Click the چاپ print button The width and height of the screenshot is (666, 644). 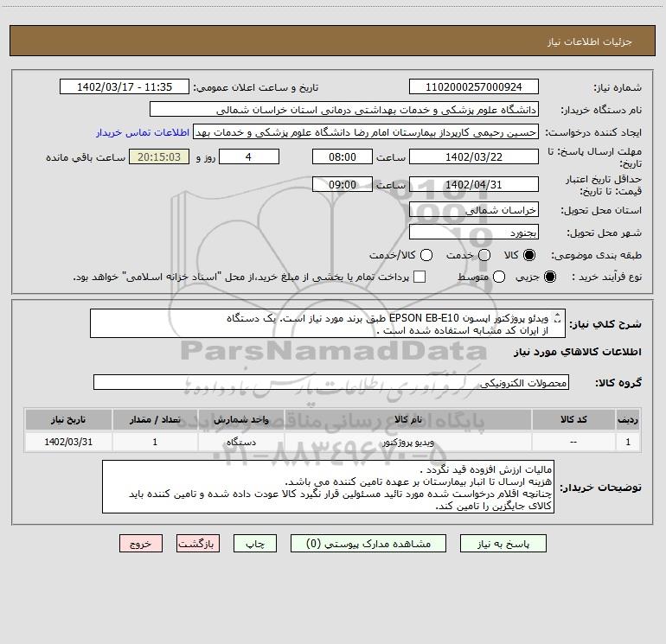click(x=255, y=544)
